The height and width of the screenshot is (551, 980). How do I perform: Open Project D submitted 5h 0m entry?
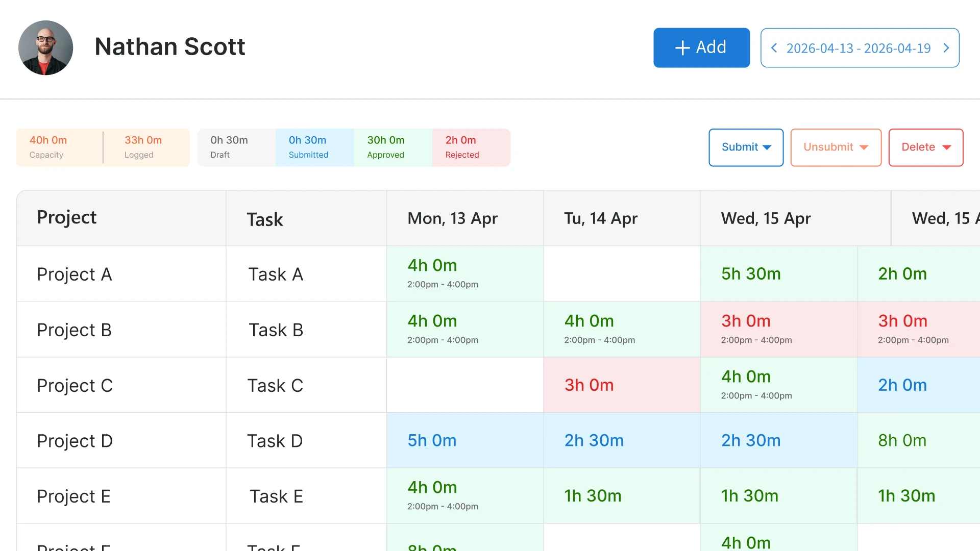click(465, 440)
